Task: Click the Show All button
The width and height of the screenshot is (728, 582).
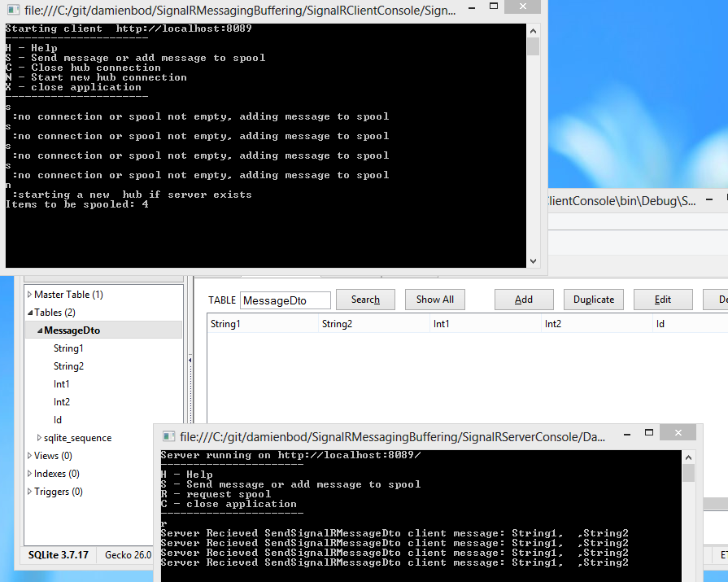Action: (434, 300)
